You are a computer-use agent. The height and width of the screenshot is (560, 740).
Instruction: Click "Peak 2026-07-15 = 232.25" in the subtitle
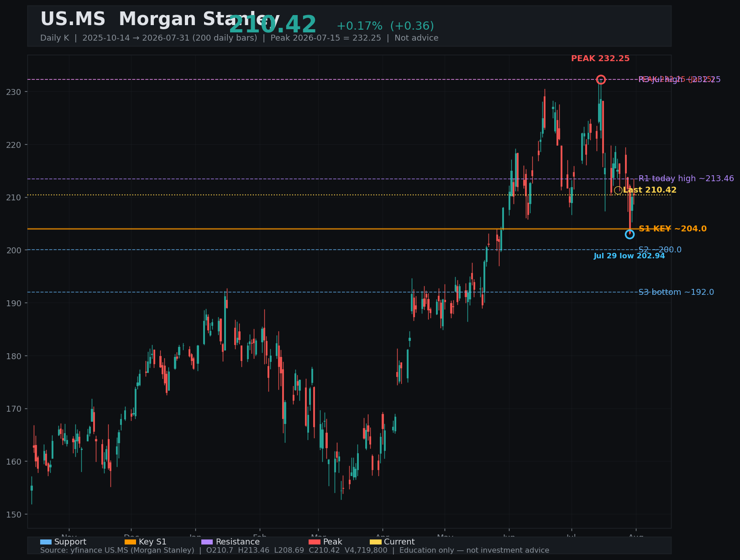(325, 38)
